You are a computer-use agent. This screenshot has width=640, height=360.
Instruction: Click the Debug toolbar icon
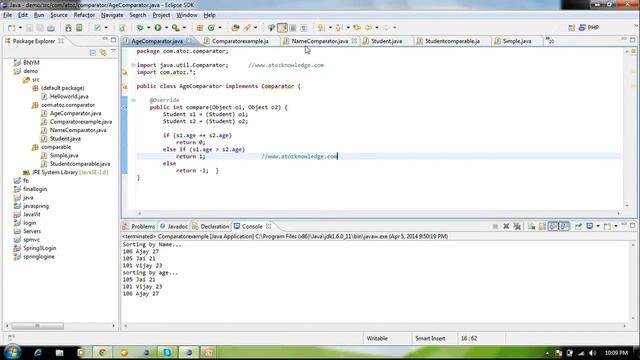point(140,28)
